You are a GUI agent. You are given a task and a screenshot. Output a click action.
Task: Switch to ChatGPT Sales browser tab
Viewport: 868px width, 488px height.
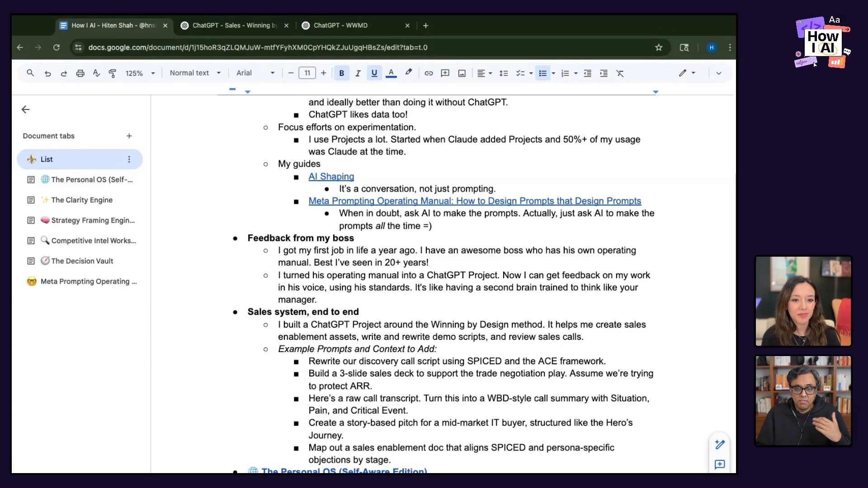(235, 25)
